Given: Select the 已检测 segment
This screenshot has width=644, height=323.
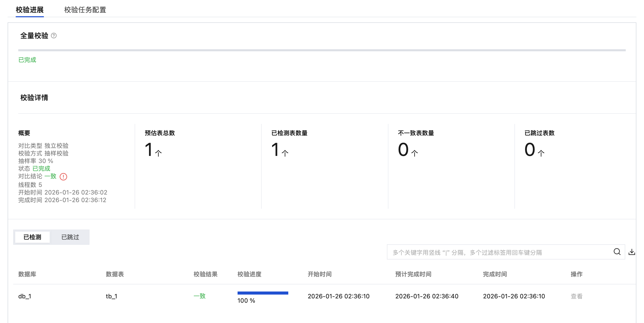Looking at the screenshot, I should tap(32, 237).
